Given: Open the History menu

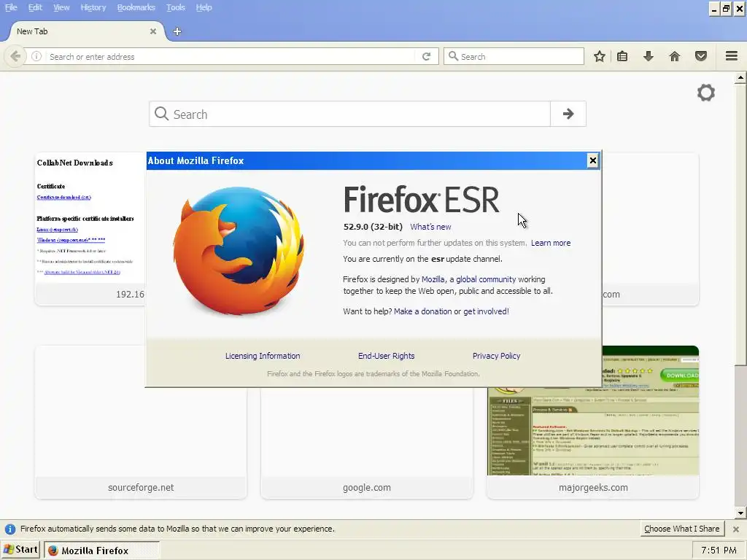Looking at the screenshot, I should point(93,7).
